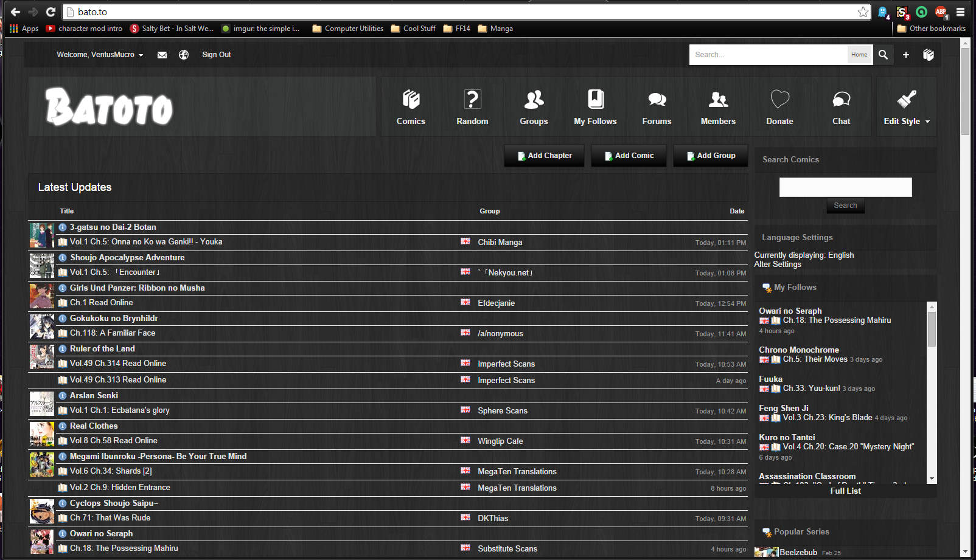
Task: Open the My Follows bookmark icon
Action: [x=595, y=100]
